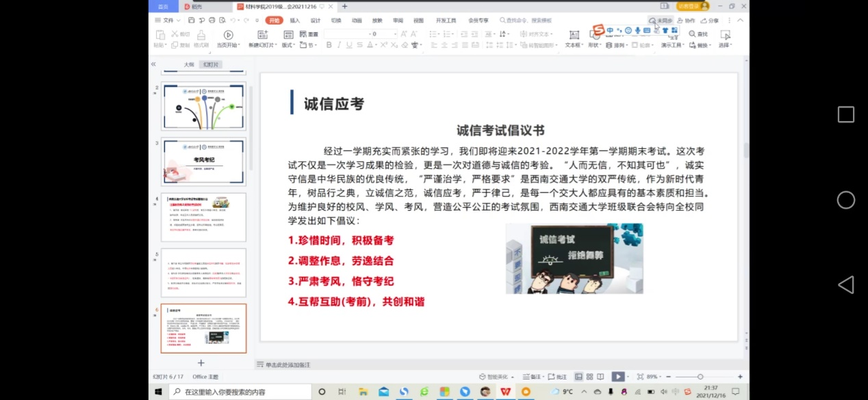
Task: Start slideshow from current slide icon
Action: 228,35
